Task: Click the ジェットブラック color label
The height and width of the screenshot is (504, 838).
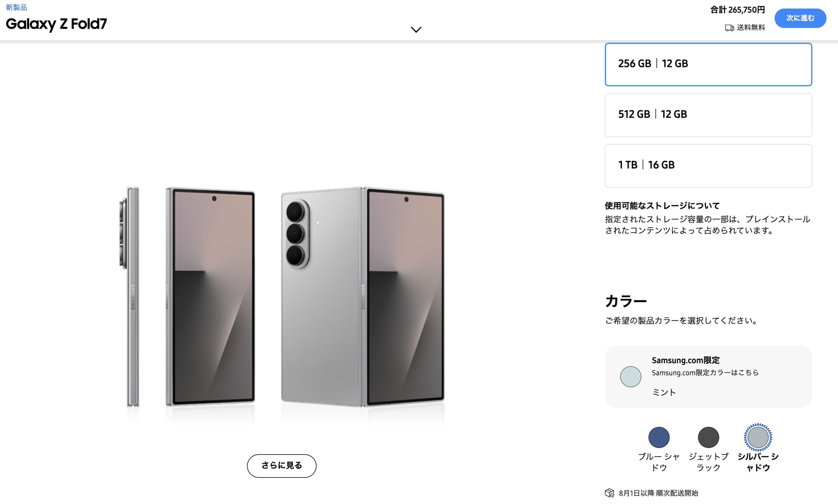Action: pos(708,462)
